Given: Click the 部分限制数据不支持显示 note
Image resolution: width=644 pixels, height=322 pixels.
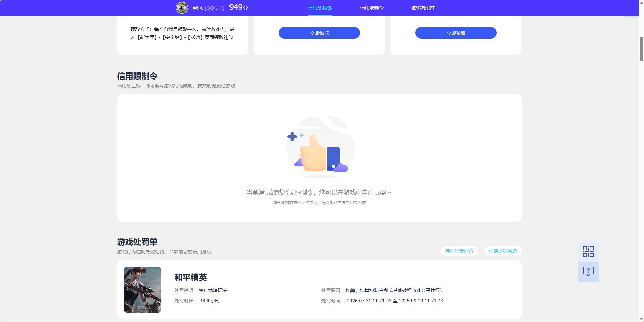Looking at the screenshot, I should point(319,203).
